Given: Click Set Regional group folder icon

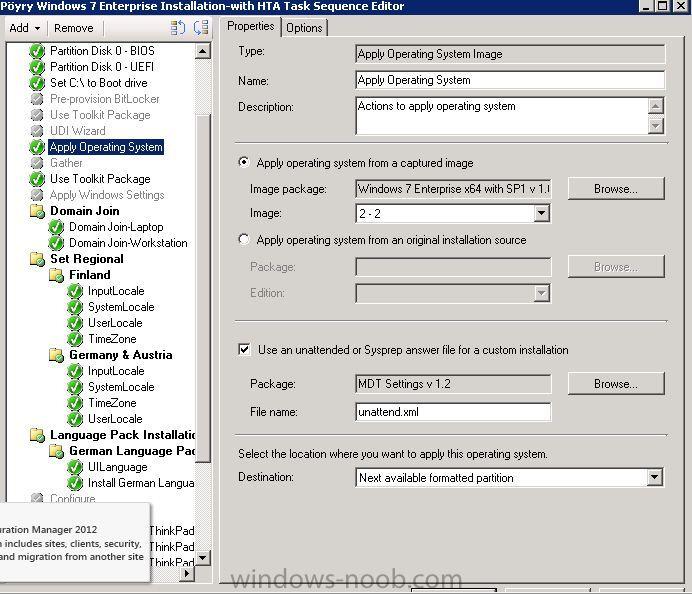Looking at the screenshot, I should pos(37,259).
